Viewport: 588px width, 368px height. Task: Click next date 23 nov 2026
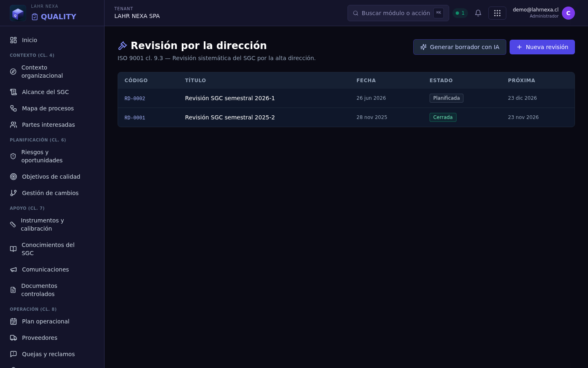(523, 117)
